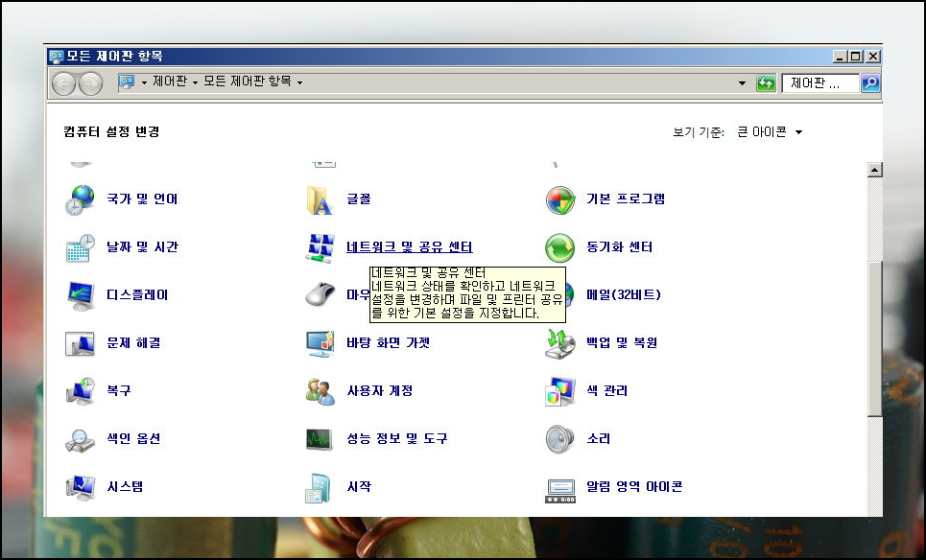Open the 색 관리 link
Image resolution: width=926 pixels, height=560 pixels.
pyautogui.click(x=607, y=390)
